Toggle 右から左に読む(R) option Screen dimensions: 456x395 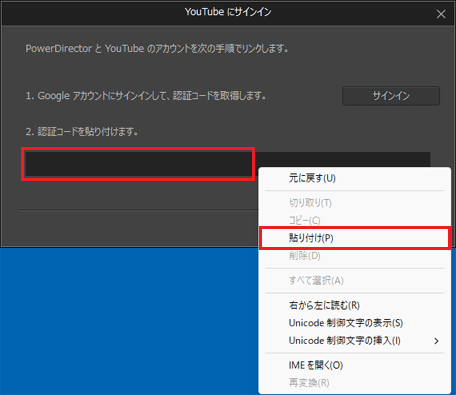point(355,305)
